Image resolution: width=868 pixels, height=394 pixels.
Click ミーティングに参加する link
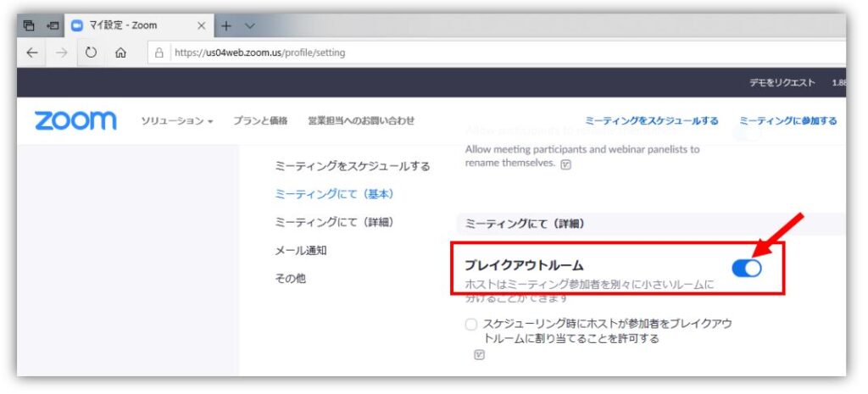(x=788, y=120)
